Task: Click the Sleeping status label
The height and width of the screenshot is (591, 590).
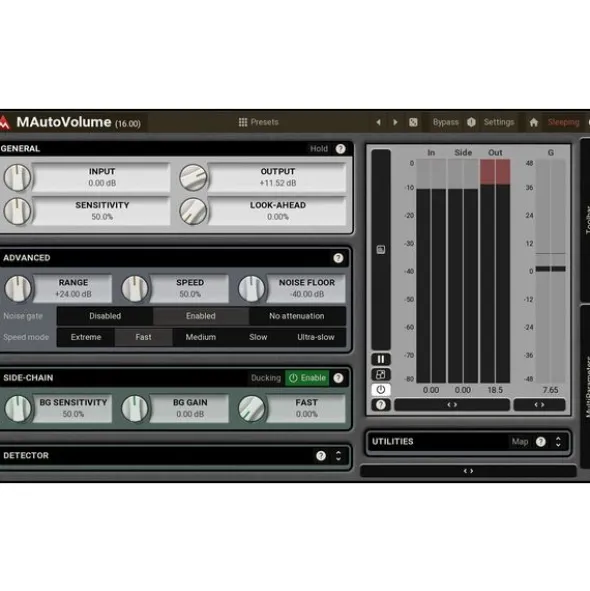Action: 563,122
